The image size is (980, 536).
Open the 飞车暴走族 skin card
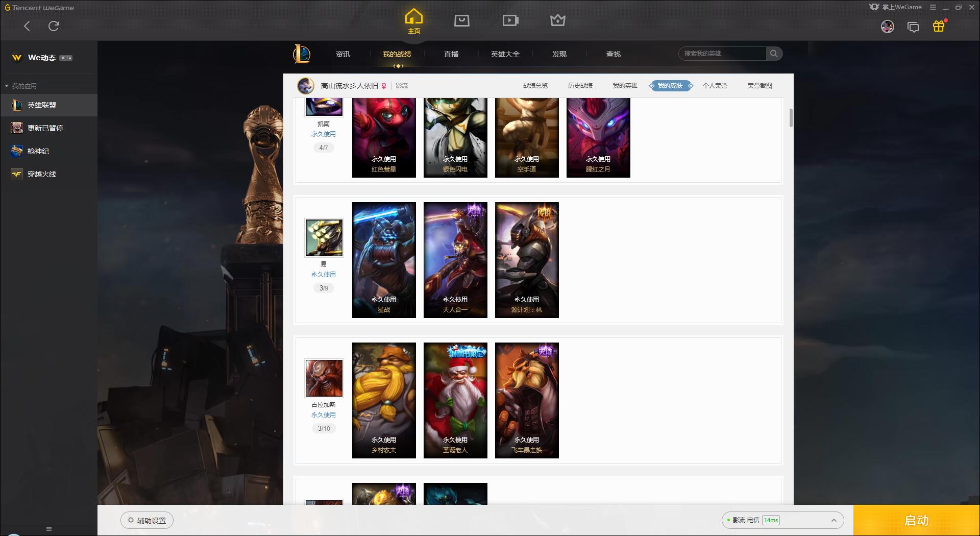tap(527, 400)
